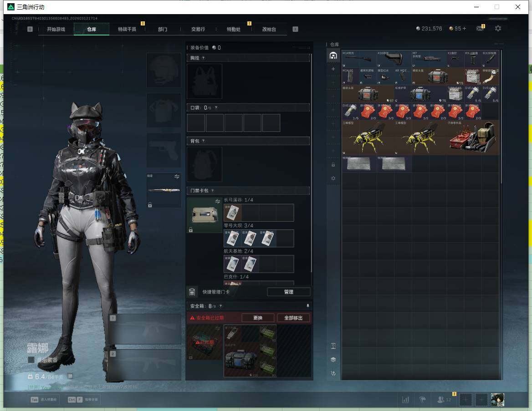Select the expired safe box container

pyautogui.click(x=205, y=342)
